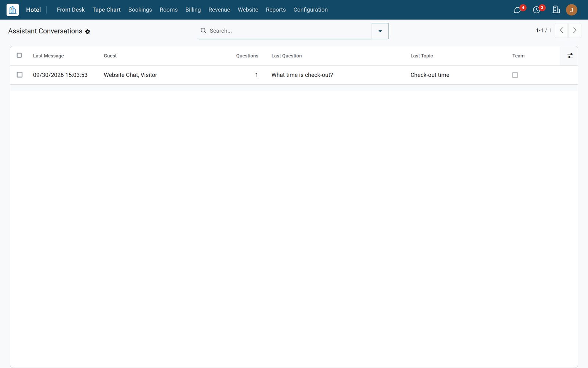Open the user avatar J menu
The image size is (588, 368).
click(x=571, y=10)
